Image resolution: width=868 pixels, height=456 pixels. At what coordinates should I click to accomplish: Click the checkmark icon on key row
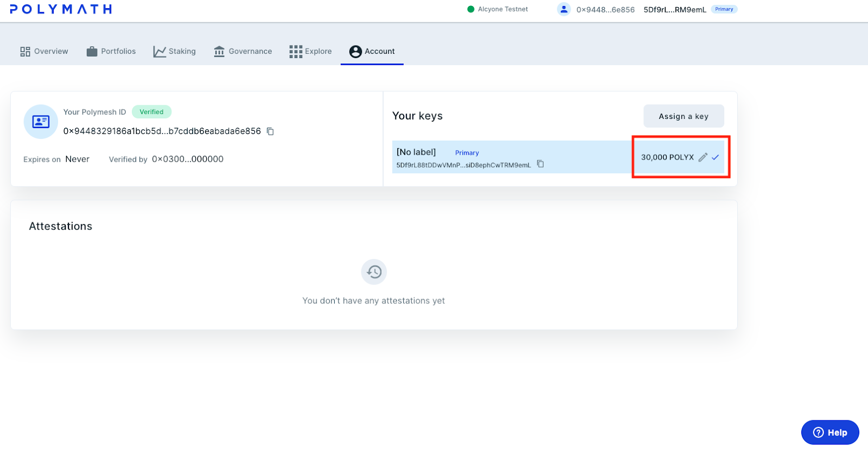pos(716,157)
